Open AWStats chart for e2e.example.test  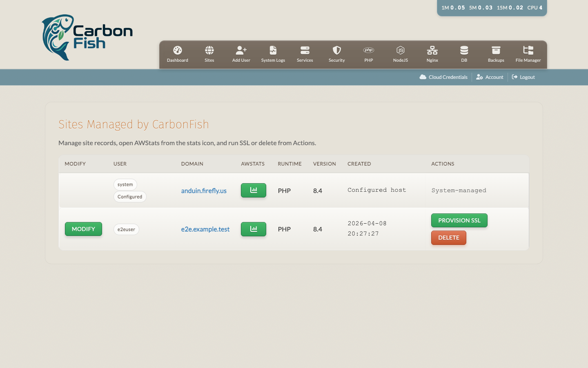pyautogui.click(x=253, y=229)
